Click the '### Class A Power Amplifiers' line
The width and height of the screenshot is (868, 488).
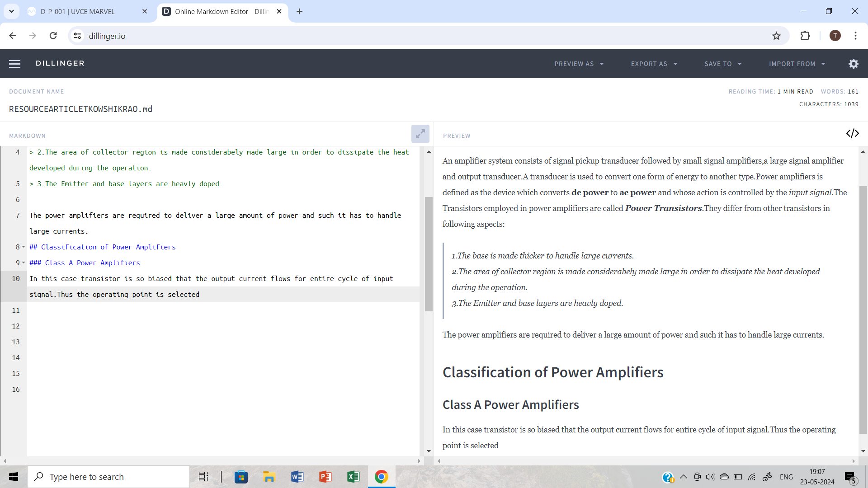pyautogui.click(x=85, y=263)
